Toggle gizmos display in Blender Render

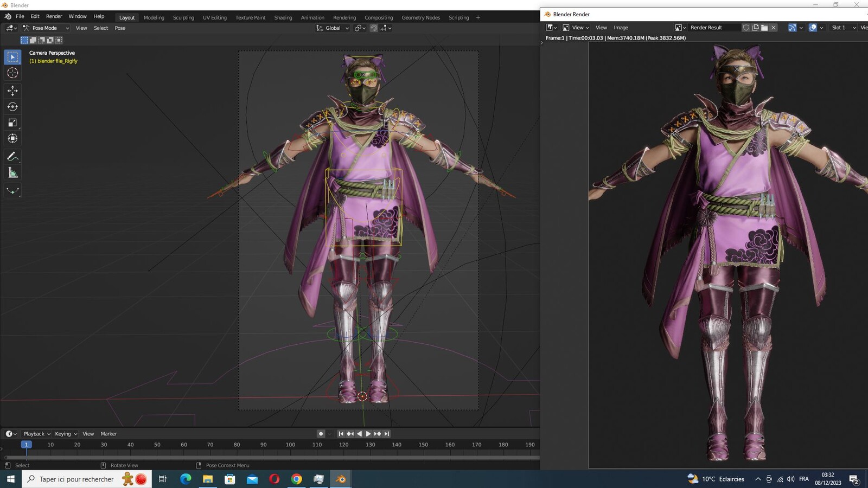point(792,28)
